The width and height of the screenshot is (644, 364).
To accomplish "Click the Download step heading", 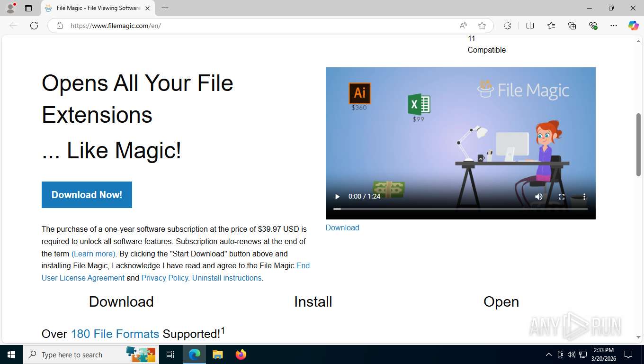I will coord(121,301).
